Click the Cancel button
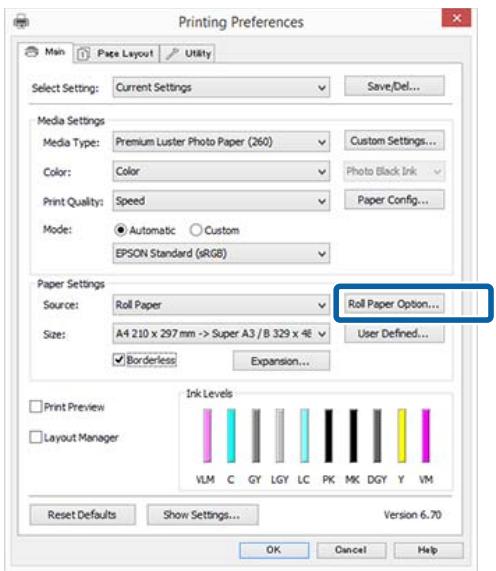Image resolution: width=496 pixels, height=571 pixels. pyautogui.click(x=351, y=550)
